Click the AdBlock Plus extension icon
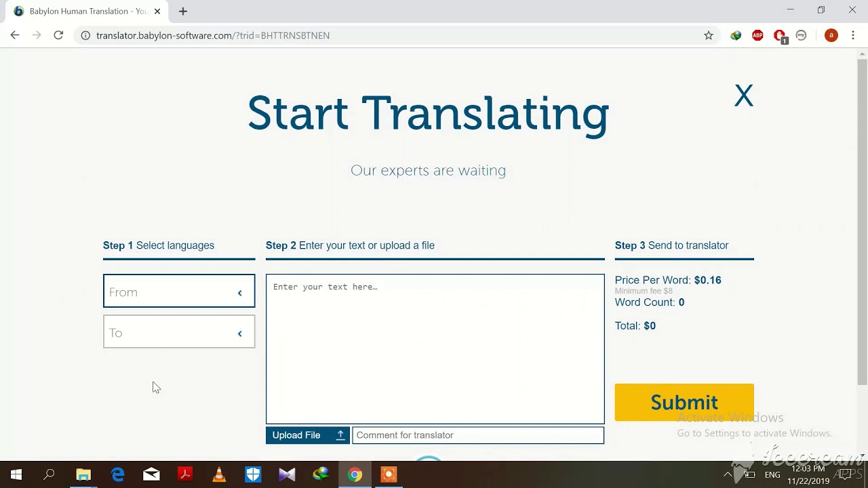 (x=757, y=35)
